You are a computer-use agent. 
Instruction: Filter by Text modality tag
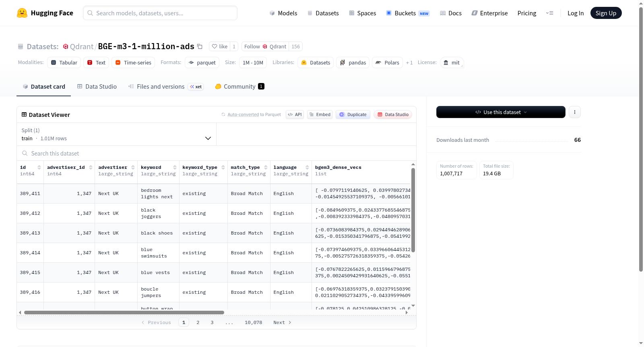click(x=96, y=62)
